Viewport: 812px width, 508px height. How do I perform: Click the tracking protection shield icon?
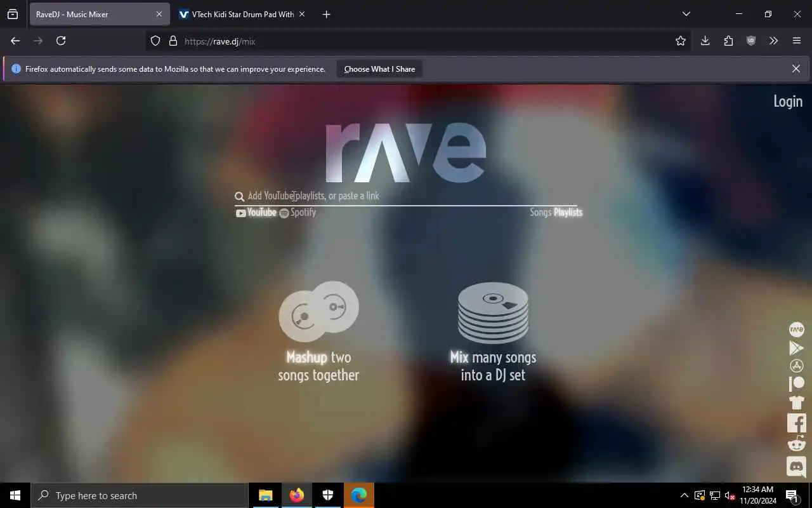(155, 41)
